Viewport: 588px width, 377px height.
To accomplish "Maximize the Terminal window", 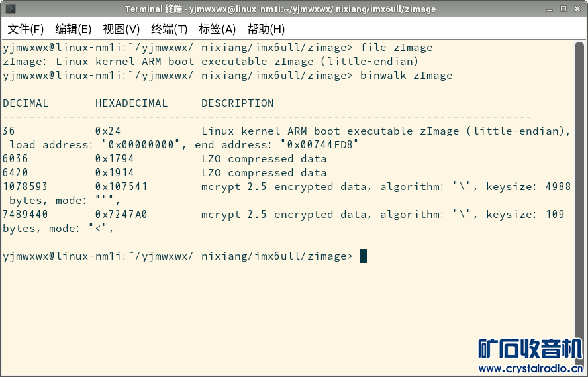I will click(563, 9).
